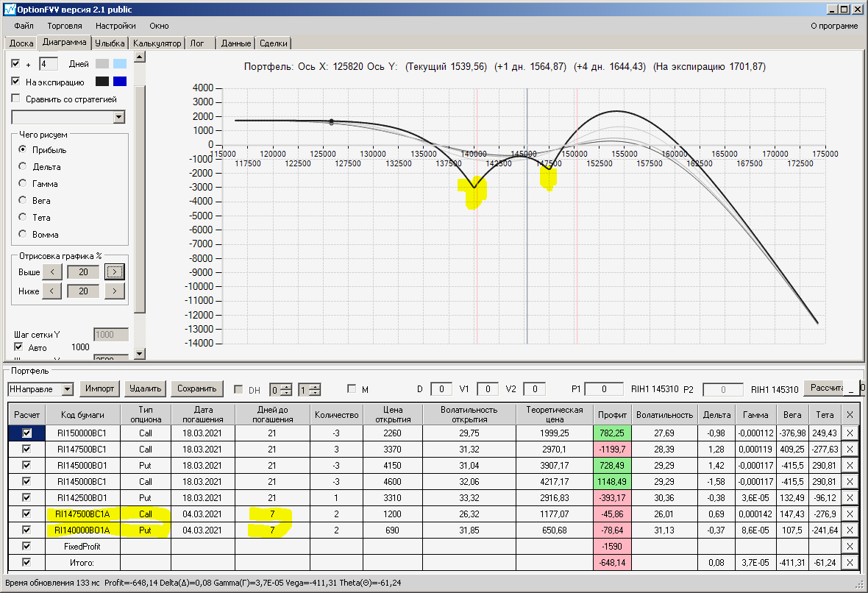
Task: Toggle the plus days line checkbox
Action: click(15, 64)
